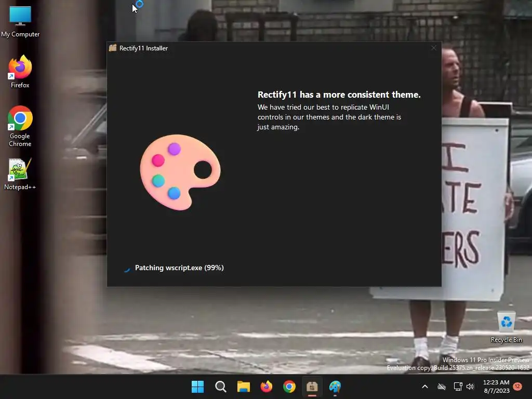Open the Recycle Bin on the desktop

(506, 327)
